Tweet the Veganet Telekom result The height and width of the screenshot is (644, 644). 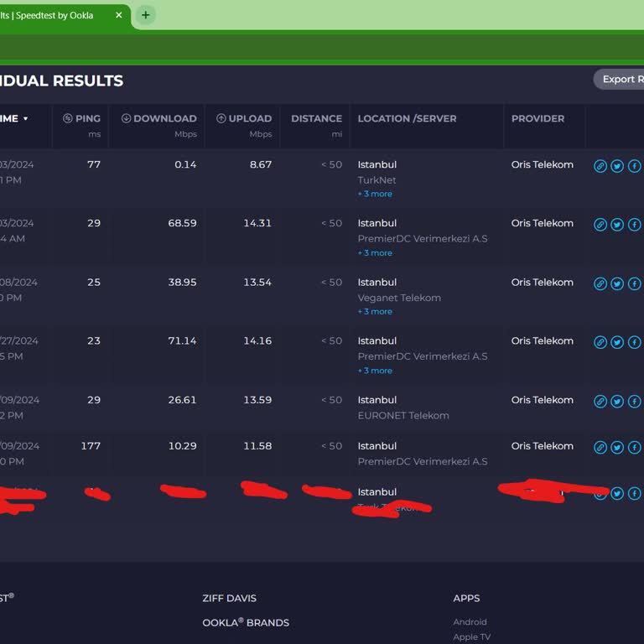pyautogui.click(x=617, y=283)
